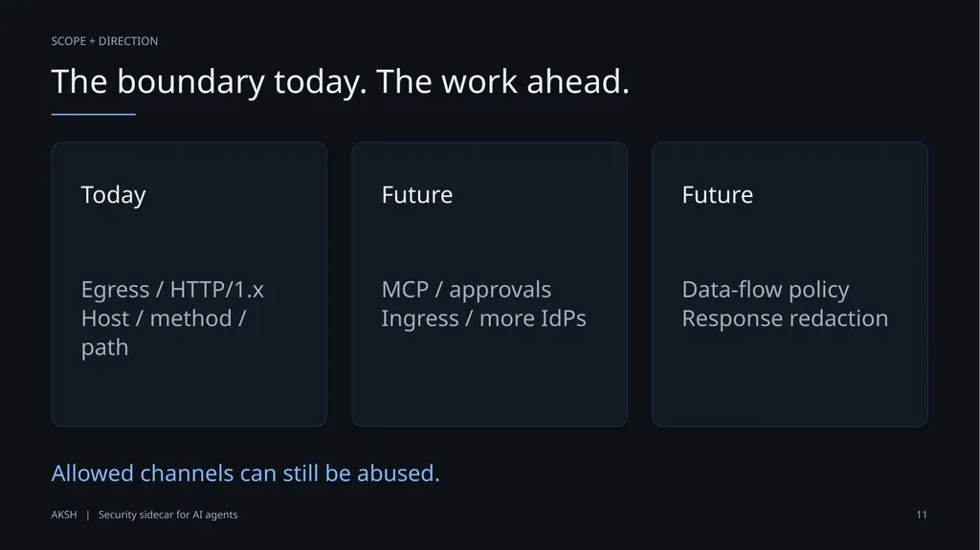Click the Today card heading
The width and height of the screenshot is (980, 550).
113,195
